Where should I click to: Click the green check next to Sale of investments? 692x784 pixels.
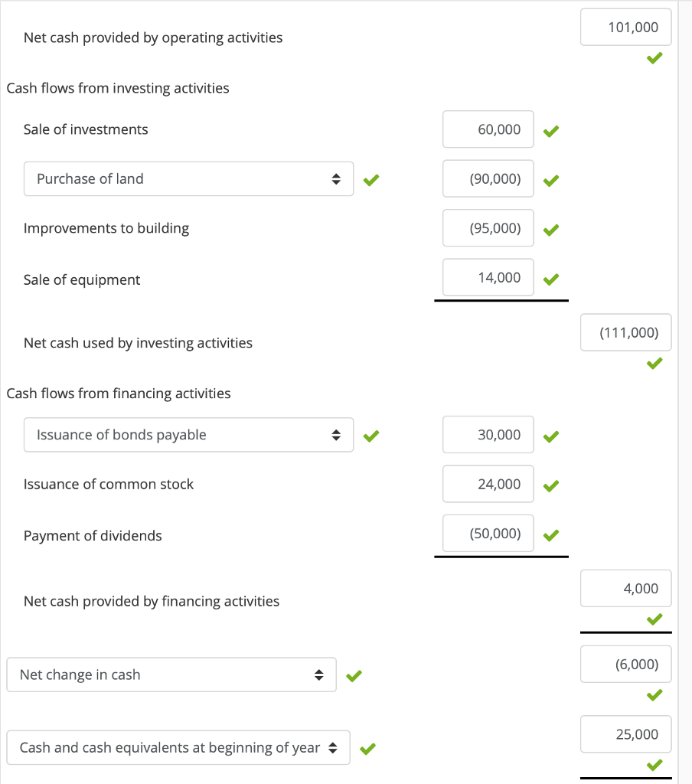pyautogui.click(x=550, y=131)
